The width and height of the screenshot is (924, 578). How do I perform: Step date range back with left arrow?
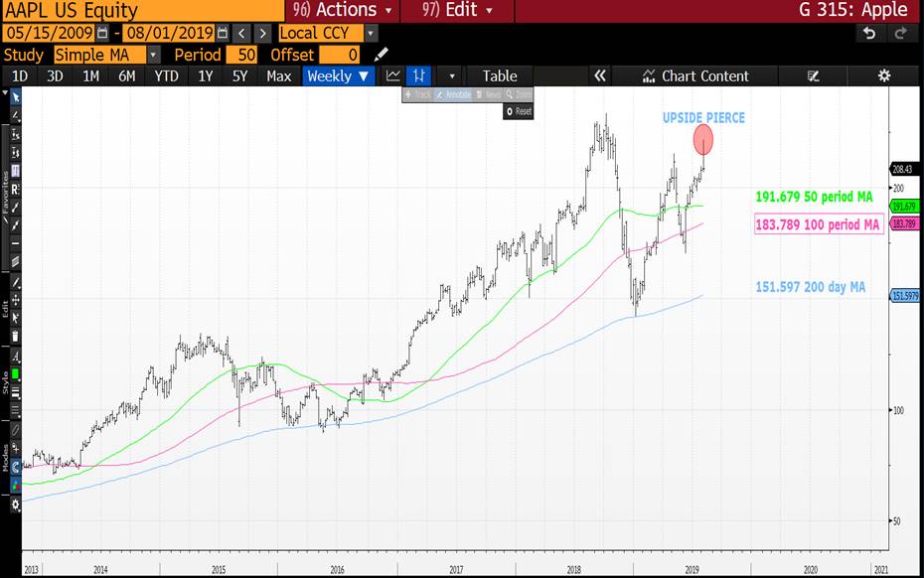click(x=241, y=33)
